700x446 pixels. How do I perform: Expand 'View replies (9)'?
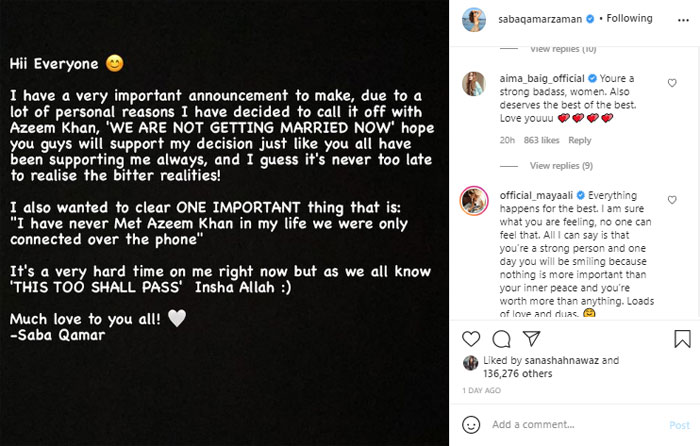(x=561, y=165)
